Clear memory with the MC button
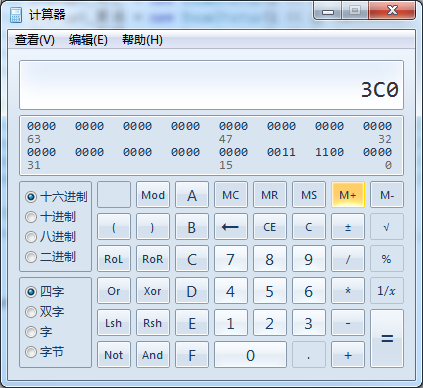 click(x=231, y=195)
